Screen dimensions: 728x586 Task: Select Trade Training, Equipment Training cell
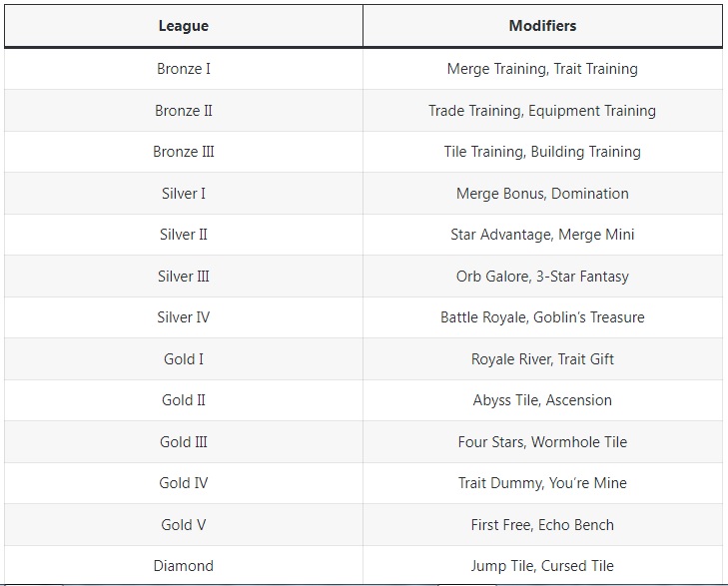click(x=542, y=111)
